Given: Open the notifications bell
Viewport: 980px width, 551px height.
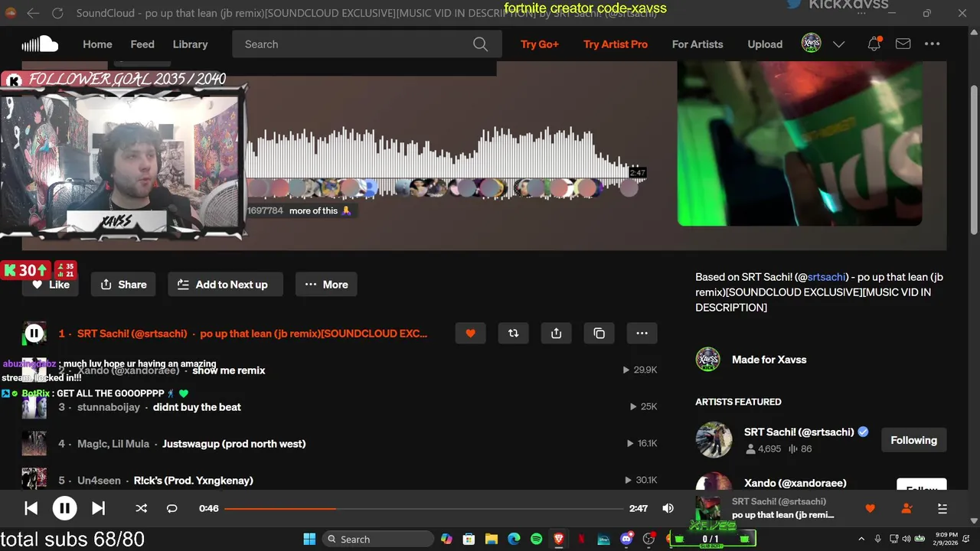Looking at the screenshot, I should [874, 44].
